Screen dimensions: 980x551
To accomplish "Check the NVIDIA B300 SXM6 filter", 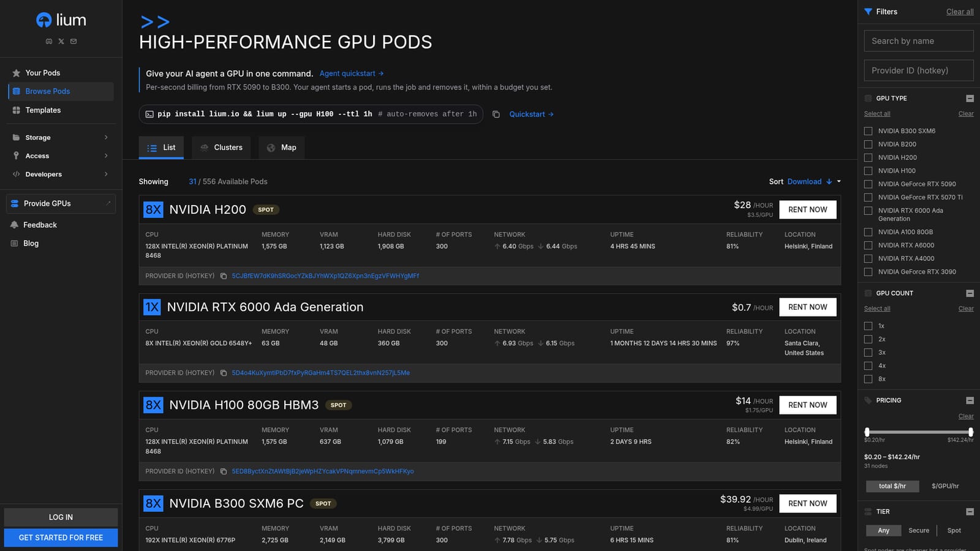I will (868, 131).
